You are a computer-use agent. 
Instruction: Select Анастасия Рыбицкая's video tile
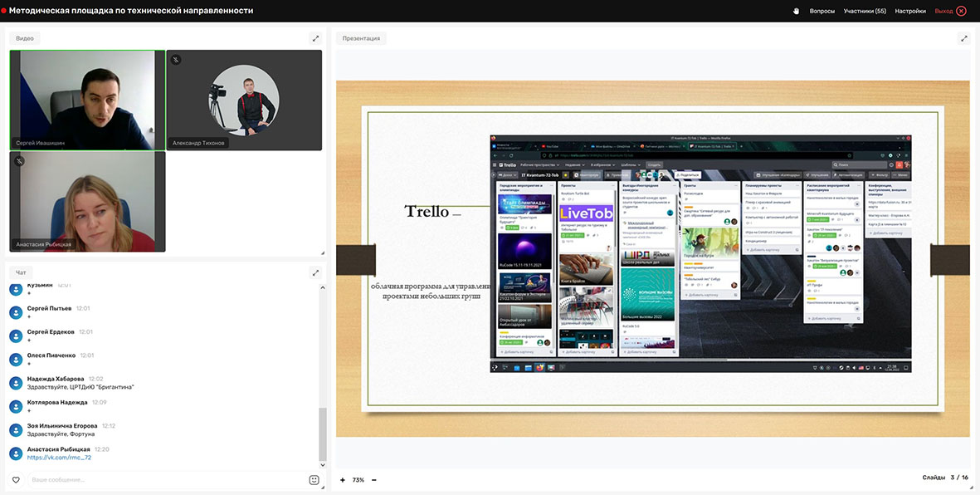pos(87,202)
